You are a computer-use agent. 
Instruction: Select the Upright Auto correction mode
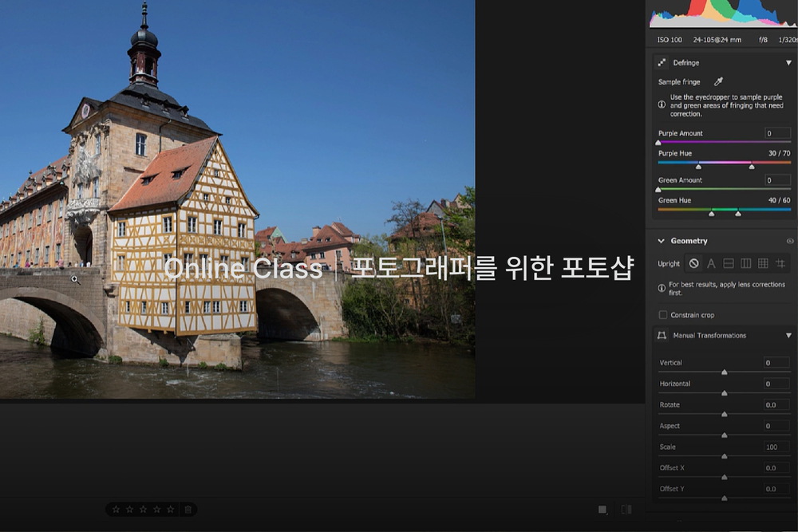tap(712, 262)
